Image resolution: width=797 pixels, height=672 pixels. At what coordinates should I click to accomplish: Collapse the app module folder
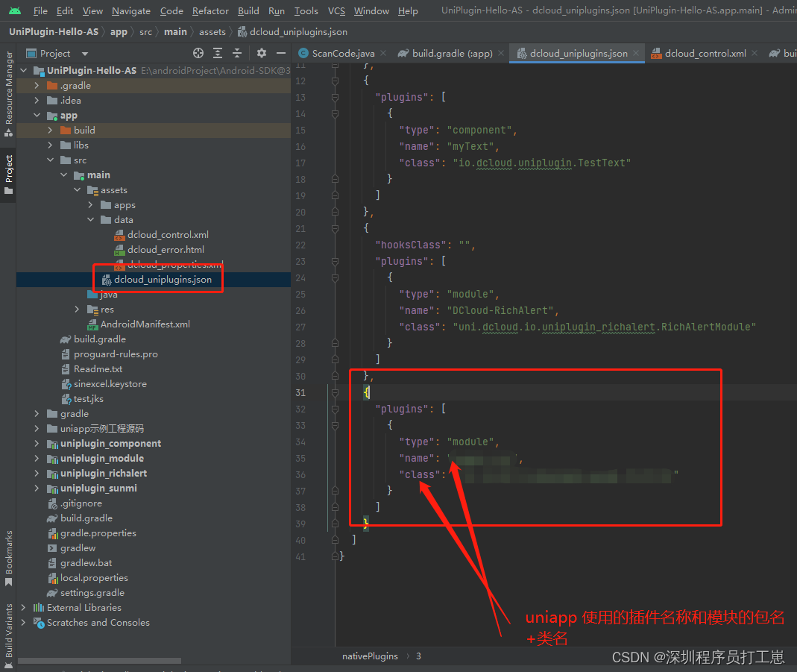(x=37, y=116)
